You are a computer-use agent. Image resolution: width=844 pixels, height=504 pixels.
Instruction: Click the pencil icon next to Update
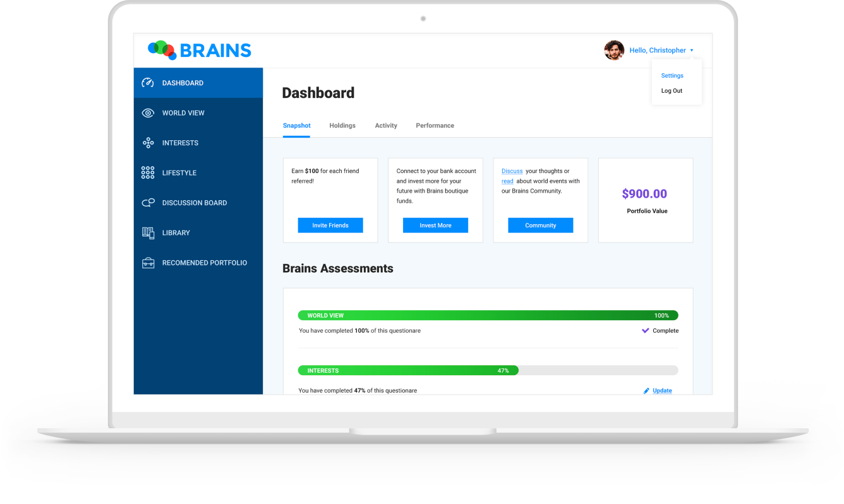646,391
